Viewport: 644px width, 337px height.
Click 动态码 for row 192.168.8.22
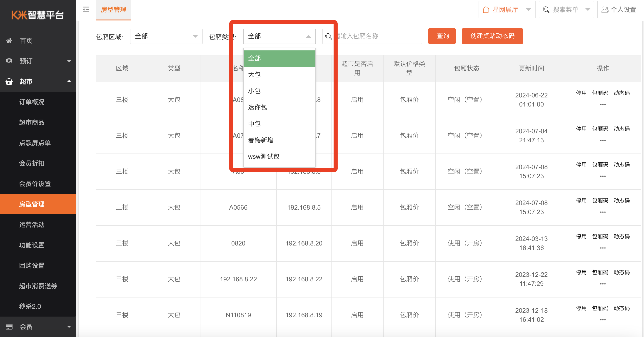pyautogui.click(x=622, y=272)
